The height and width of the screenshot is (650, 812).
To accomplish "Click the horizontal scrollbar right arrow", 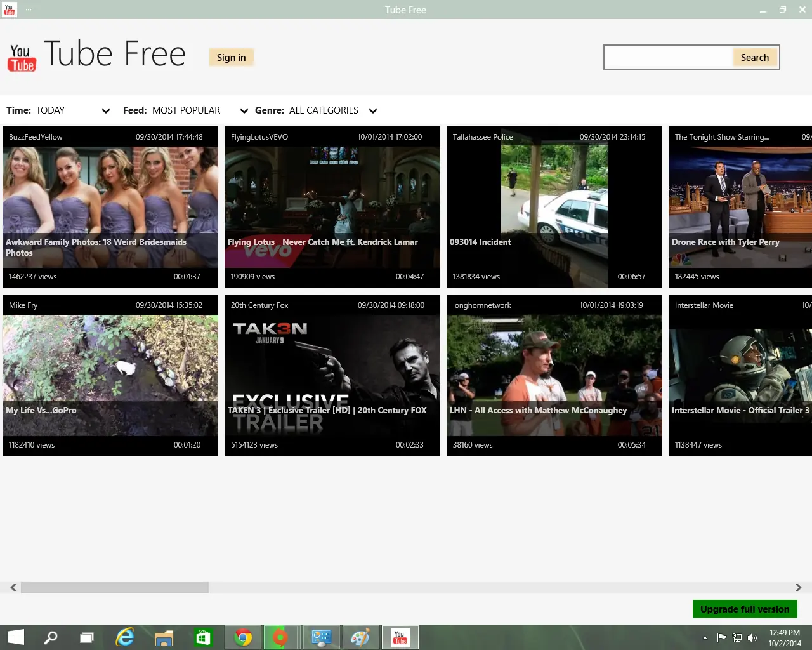I will 798,588.
